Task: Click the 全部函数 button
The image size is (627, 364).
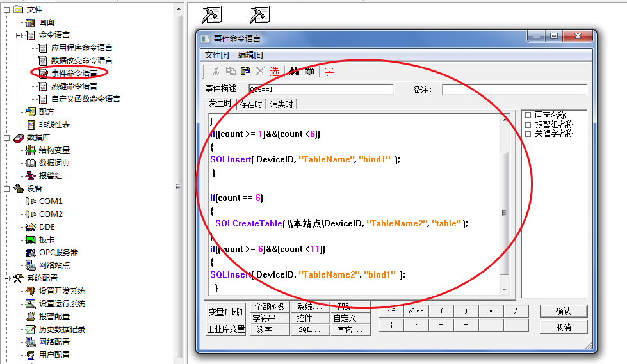Action: pos(270,306)
